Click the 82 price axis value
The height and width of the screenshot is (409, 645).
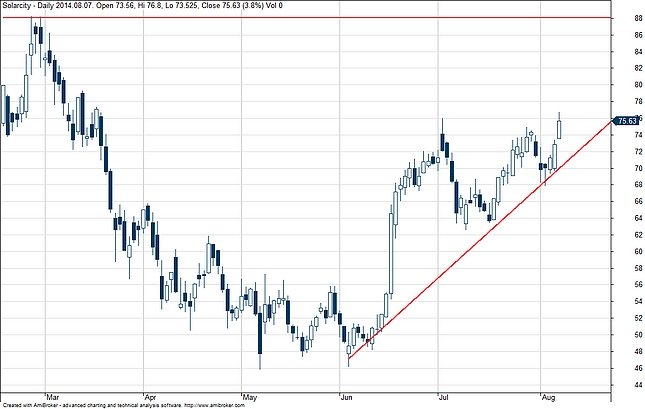pyautogui.click(x=638, y=68)
